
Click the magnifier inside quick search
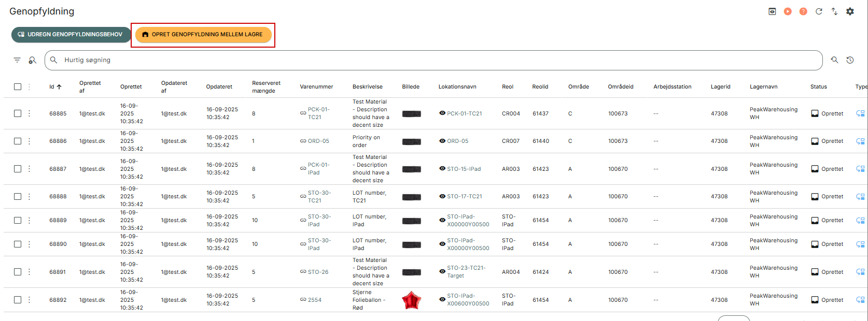point(53,60)
